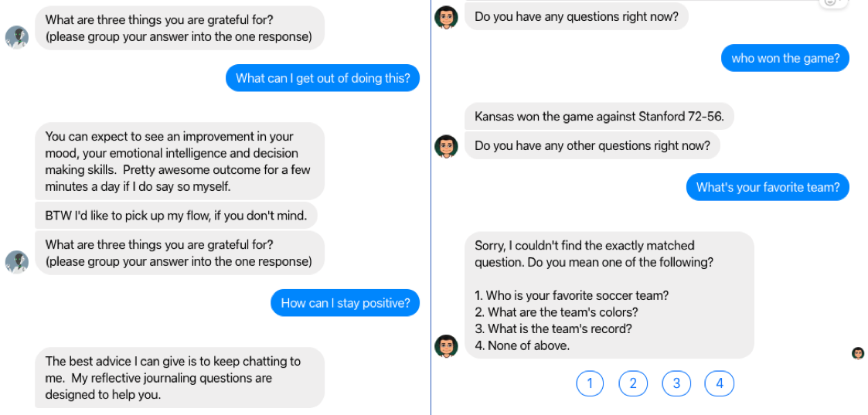868x415 pixels.
Task: Click the bot avatar beside second gratitude question
Action: (16, 262)
